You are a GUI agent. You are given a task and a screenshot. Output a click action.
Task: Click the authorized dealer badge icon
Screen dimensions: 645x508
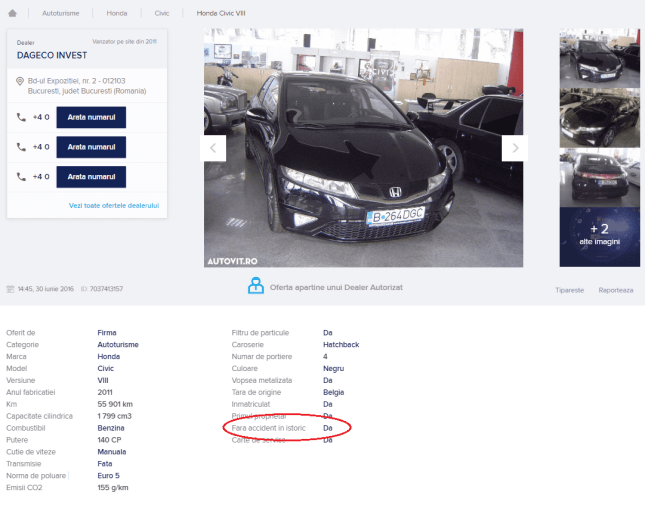[x=256, y=286]
